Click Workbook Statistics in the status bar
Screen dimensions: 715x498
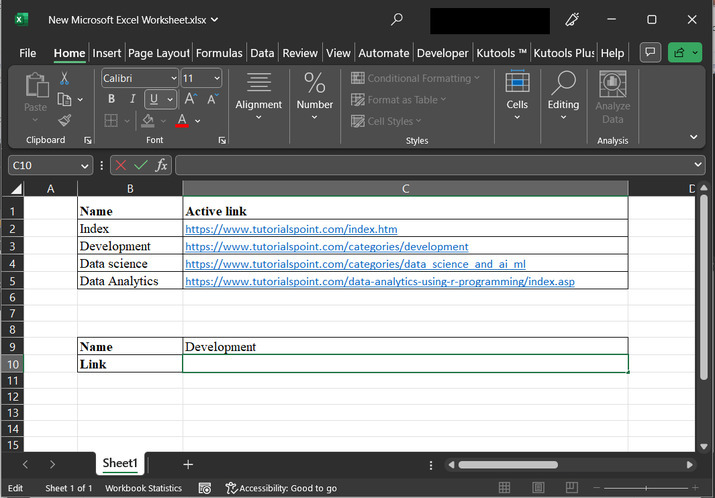[145, 488]
